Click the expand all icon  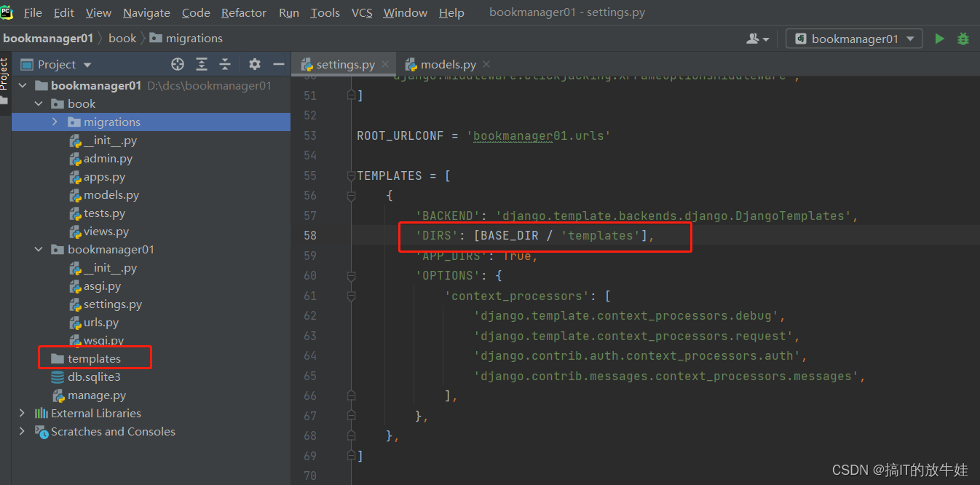pyautogui.click(x=202, y=64)
